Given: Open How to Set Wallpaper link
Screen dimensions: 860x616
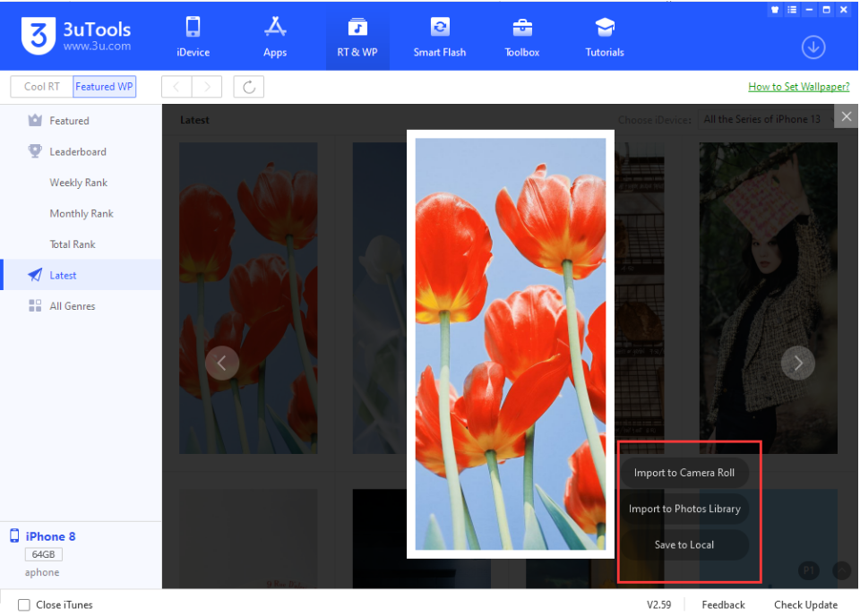Looking at the screenshot, I should click(798, 87).
